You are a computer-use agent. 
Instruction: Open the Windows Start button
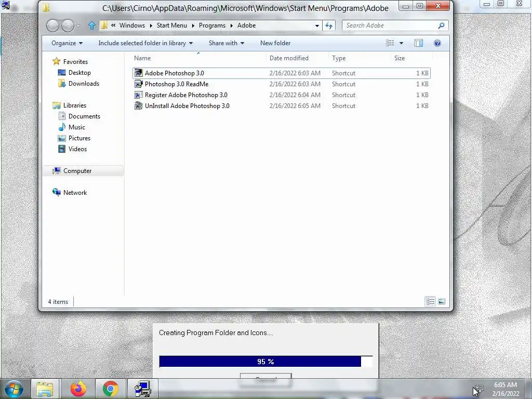(x=14, y=389)
